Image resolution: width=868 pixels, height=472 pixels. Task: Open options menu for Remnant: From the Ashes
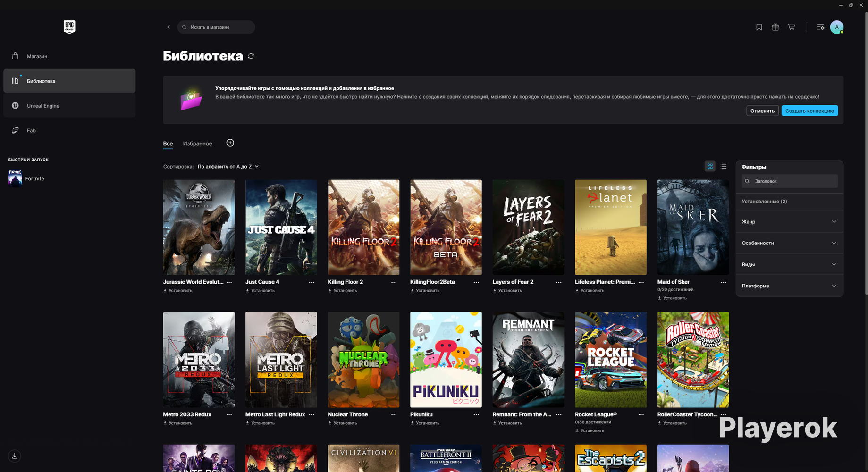pos(559,415)
